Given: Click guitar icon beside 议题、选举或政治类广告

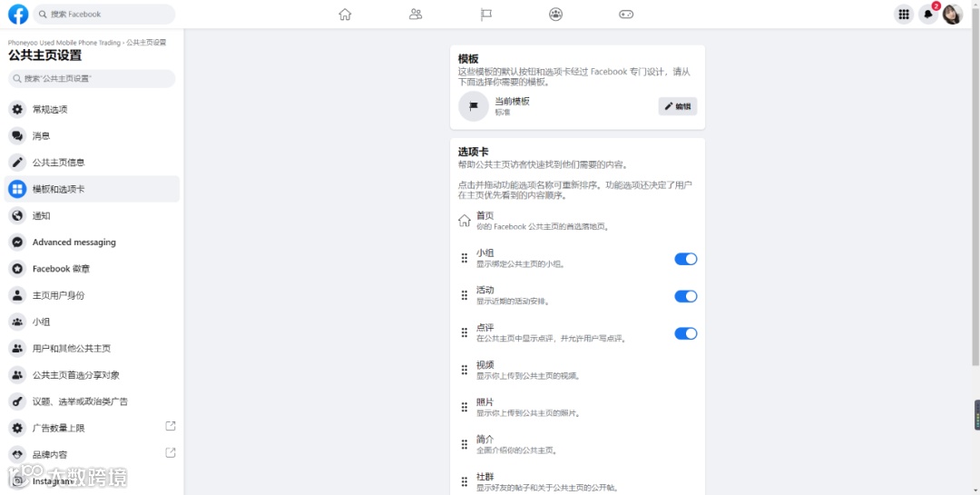Looking at the screenshot, I should pos(17,401).
